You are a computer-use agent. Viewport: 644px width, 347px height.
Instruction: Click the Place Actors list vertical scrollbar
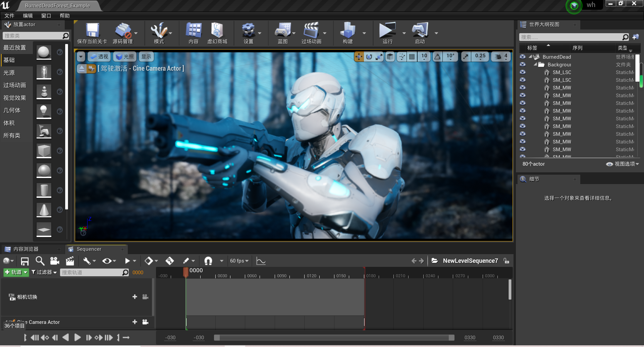[x=67, y=127]
